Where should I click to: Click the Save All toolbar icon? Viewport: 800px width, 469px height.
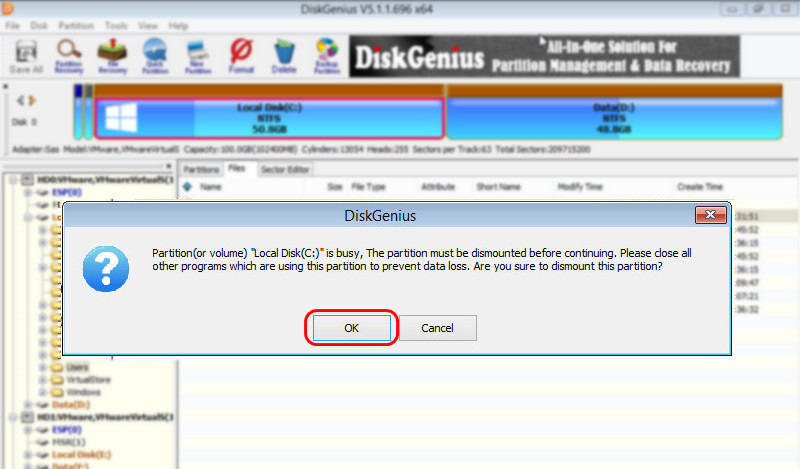click(26, 57)
